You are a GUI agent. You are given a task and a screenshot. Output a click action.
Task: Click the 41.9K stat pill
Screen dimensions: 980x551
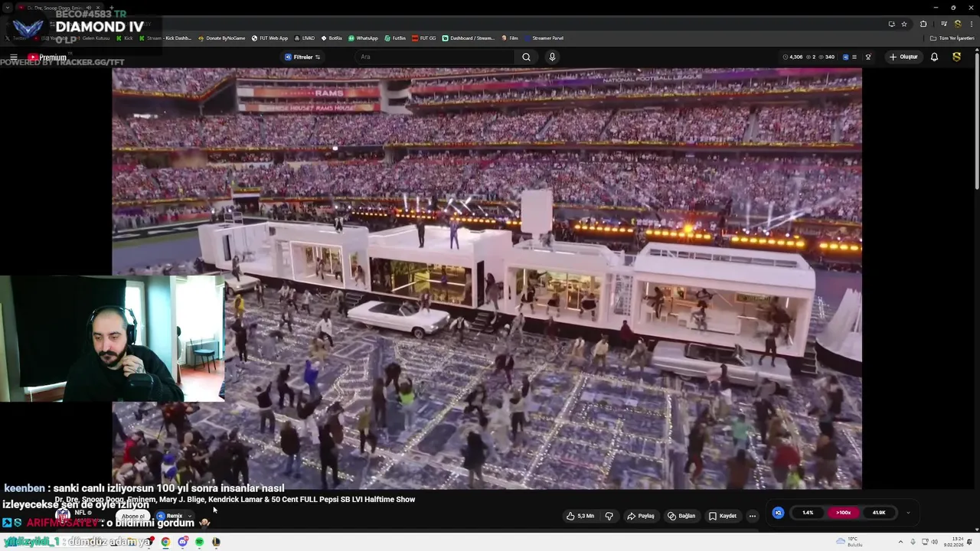[879, 513]
